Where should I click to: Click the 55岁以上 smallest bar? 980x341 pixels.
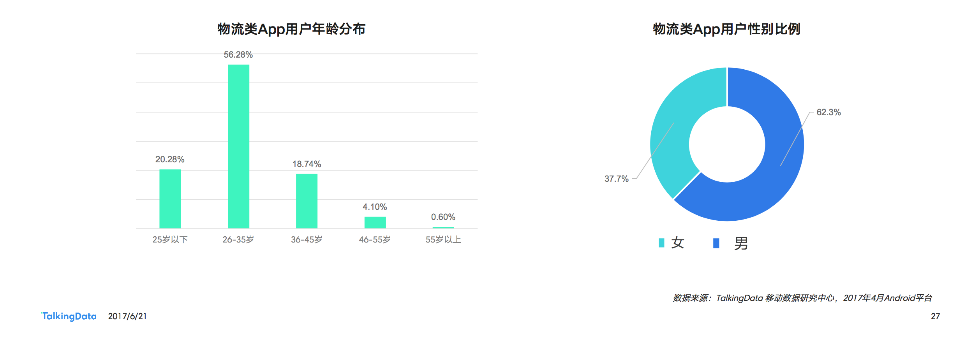coord(443,228)
